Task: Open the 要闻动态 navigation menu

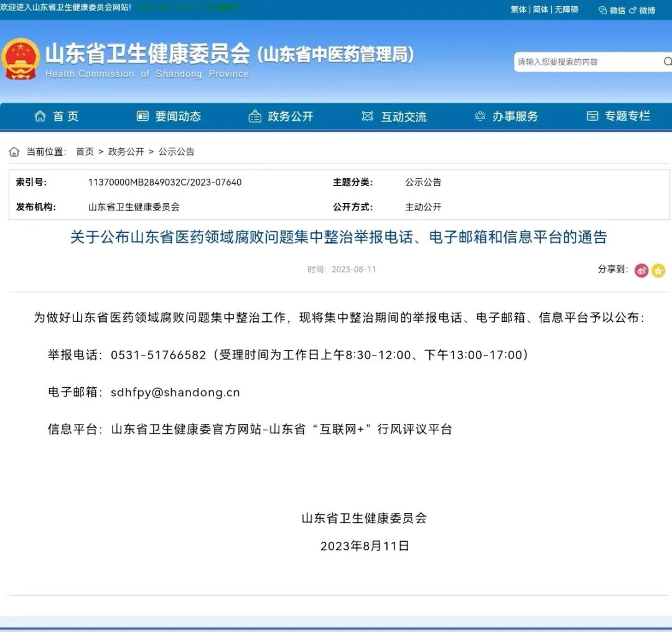Action: point(178,116)
